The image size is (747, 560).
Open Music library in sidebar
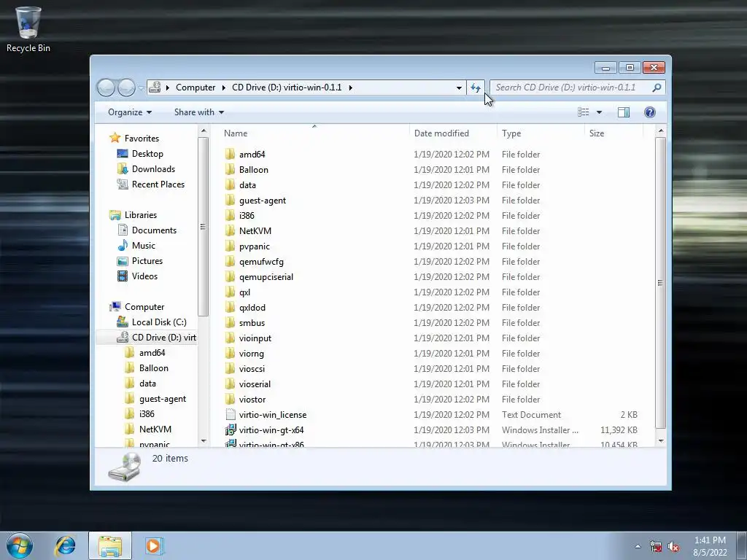(x=143, y=245)
